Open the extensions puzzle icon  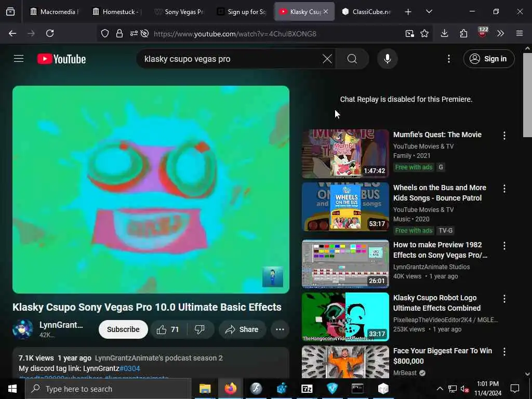tap(463, 33)
